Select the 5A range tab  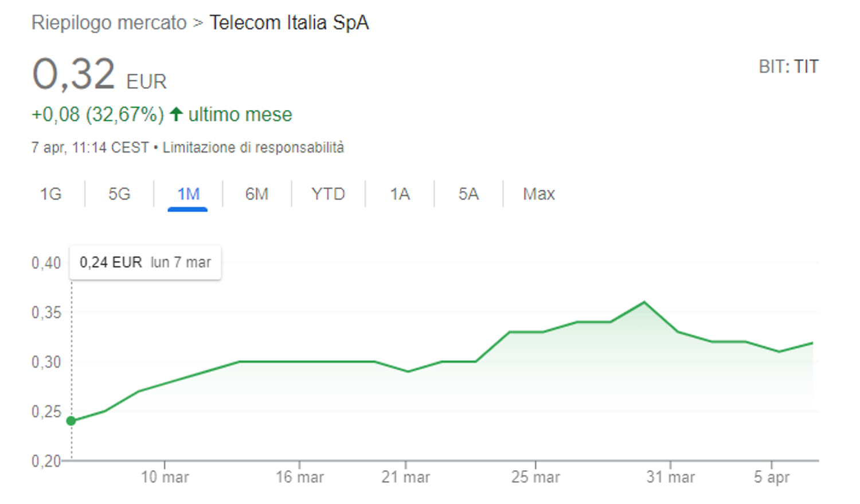pyautogui.click(x=468, y=194)
